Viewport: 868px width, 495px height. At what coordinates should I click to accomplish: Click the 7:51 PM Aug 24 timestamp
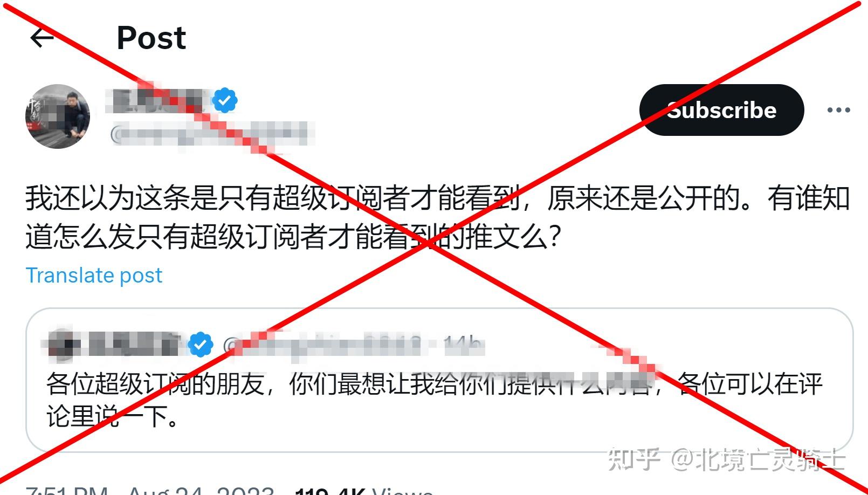[149, 490]
